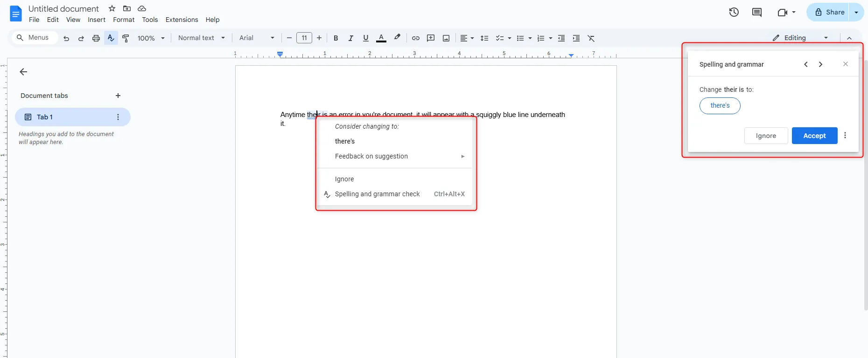The height and width of the screenshot is (358, 868).
Task: Open the text alignment dropdown
Action: (x=467, y=38)
